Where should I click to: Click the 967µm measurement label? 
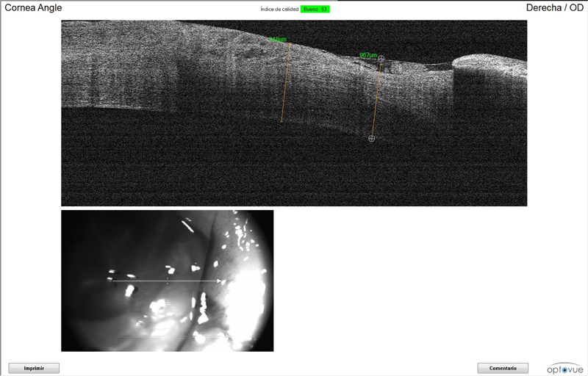[368, 55]
